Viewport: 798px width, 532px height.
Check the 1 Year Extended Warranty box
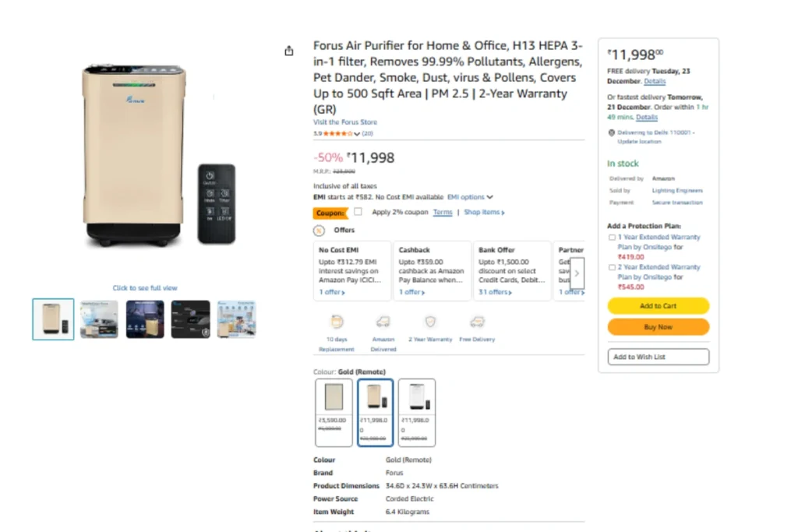(612, 238)
